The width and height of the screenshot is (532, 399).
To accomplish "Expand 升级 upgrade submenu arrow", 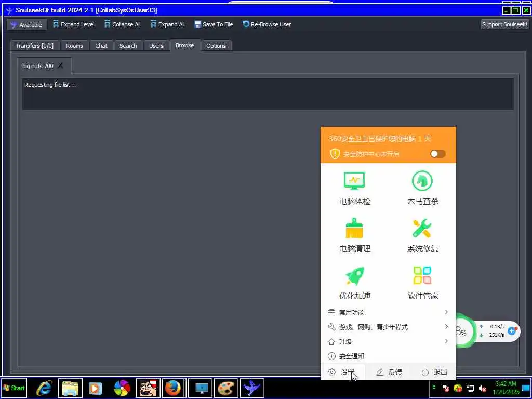I will (x=446, y=341).
